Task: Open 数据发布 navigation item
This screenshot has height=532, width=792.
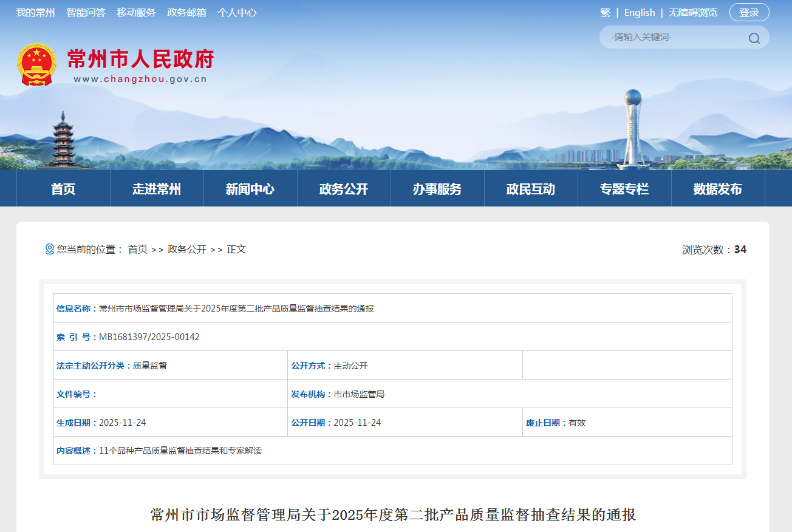Action: (718, 189)
